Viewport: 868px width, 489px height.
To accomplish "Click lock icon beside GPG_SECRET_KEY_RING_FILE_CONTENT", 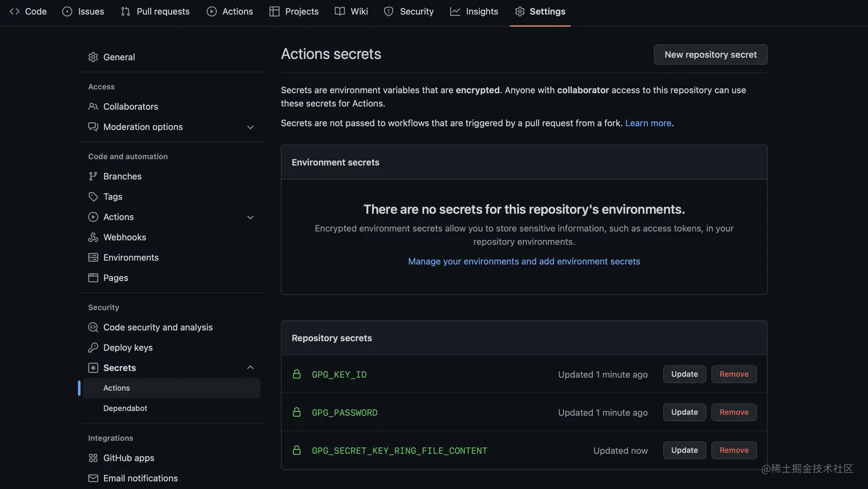I will coord(297,450).
